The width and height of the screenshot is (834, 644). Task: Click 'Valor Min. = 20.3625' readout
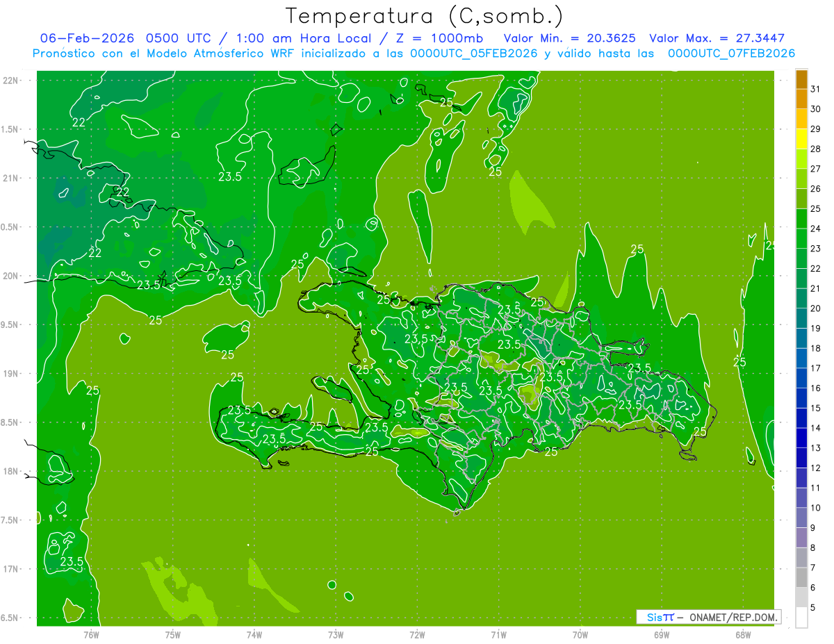(570, 38)
